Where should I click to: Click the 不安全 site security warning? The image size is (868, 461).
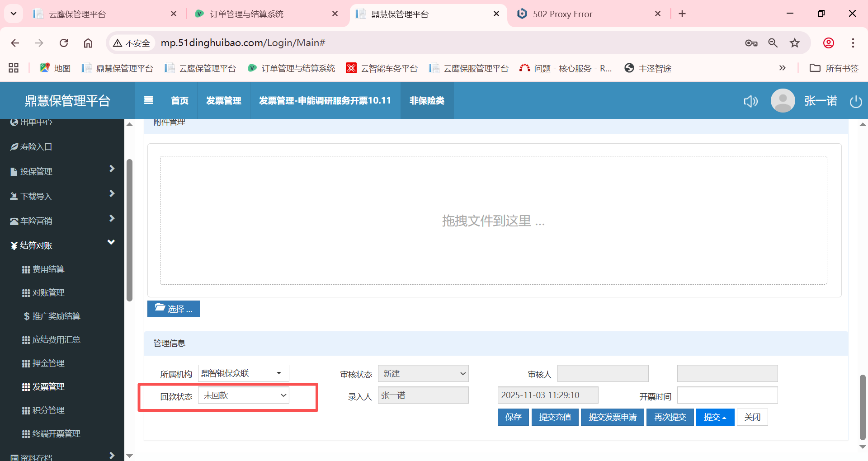point(132,43)
